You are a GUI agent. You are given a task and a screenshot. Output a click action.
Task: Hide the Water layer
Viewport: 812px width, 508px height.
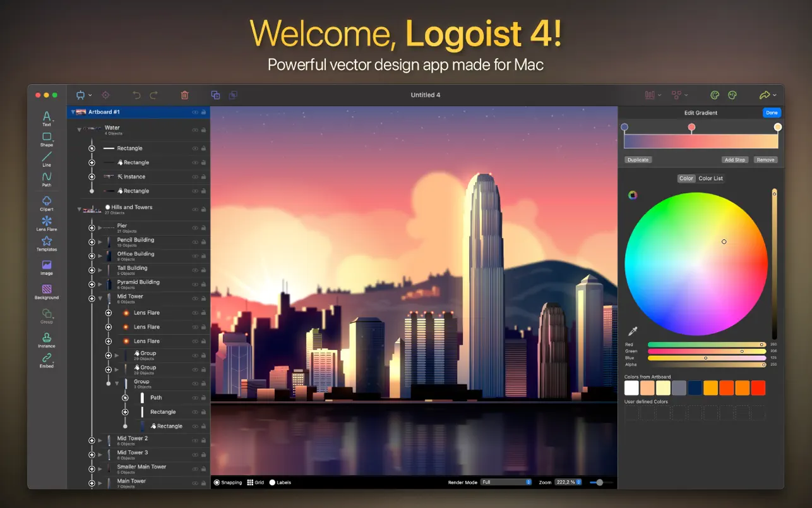[195, 129]
